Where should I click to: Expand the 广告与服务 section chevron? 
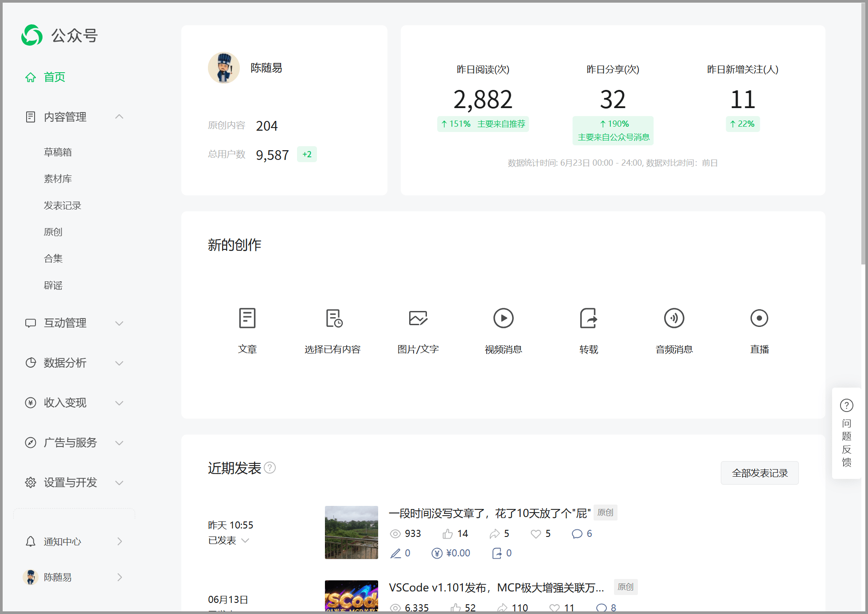click(x=119, y=443)
